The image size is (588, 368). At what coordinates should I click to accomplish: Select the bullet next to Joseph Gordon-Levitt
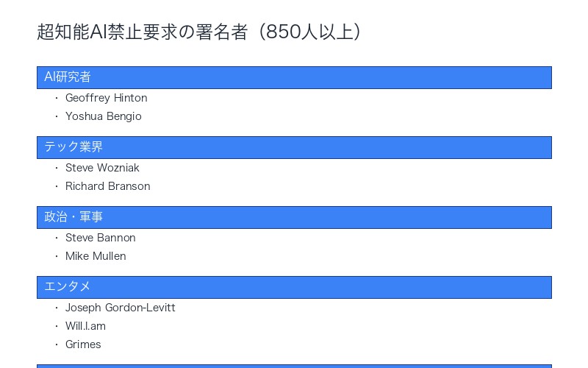click(x=57, y=308)
